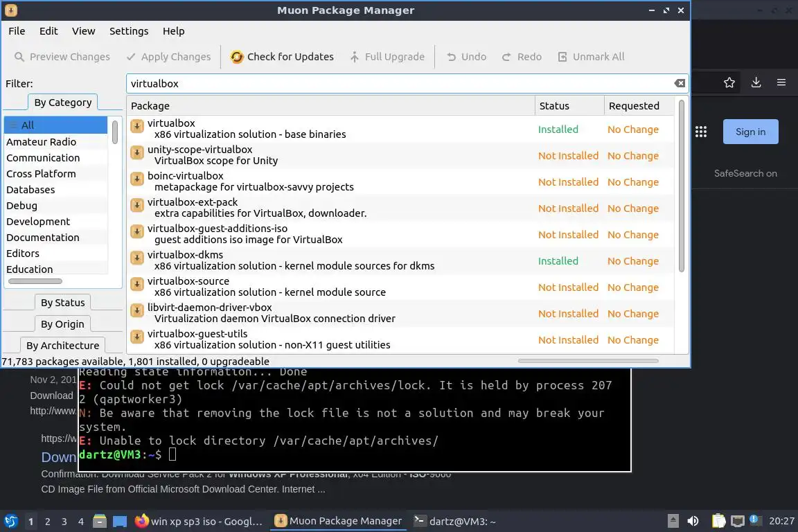798x532 pixels.
Task: Select the Cross Platform category
Action: (x=56, y=174)
